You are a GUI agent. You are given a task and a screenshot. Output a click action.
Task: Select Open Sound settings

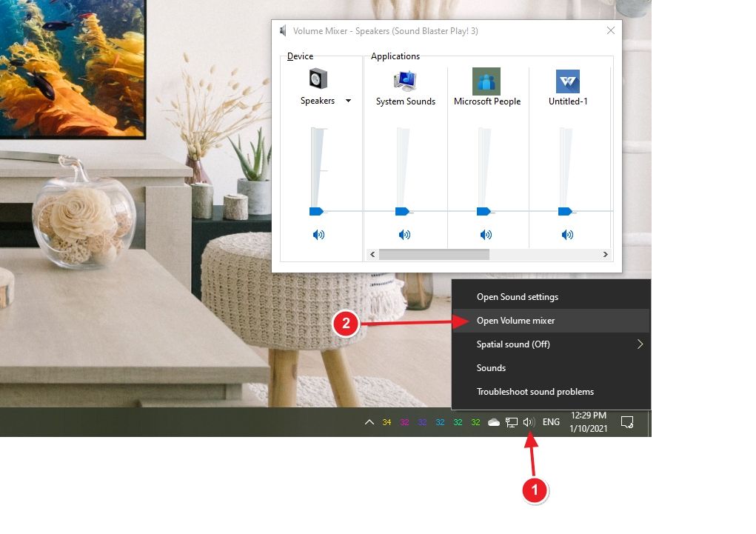pos(518,297)
